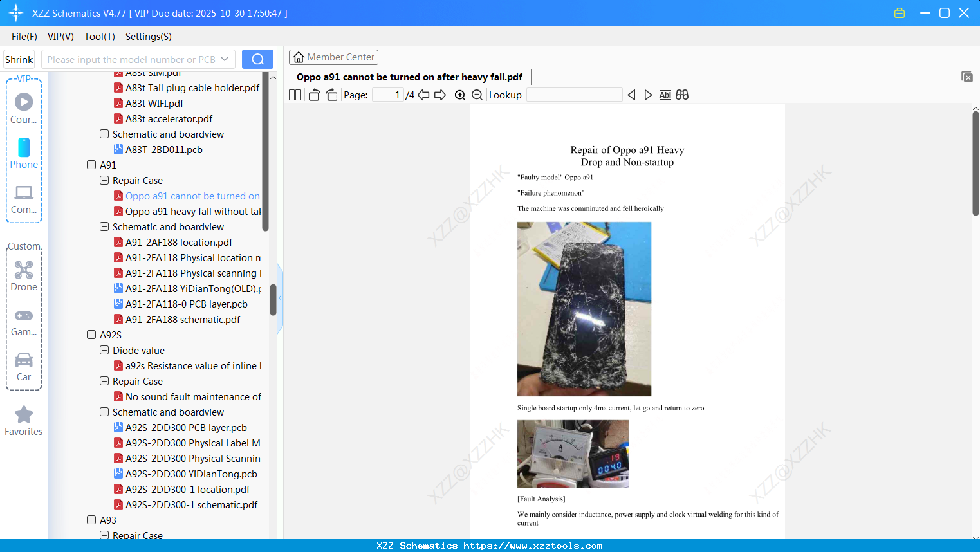The image size is (980, 552).
Task: Click the Page number input box
Action: (x=388, y=95)
